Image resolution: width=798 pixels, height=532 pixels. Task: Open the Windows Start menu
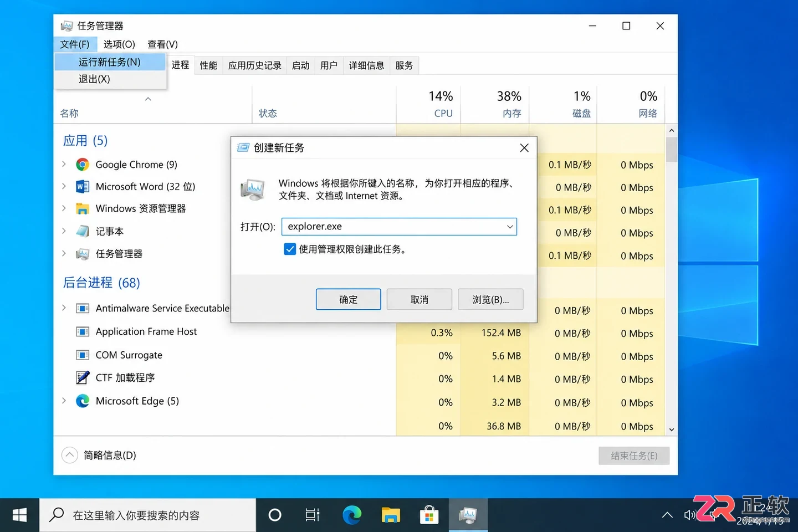19,515
